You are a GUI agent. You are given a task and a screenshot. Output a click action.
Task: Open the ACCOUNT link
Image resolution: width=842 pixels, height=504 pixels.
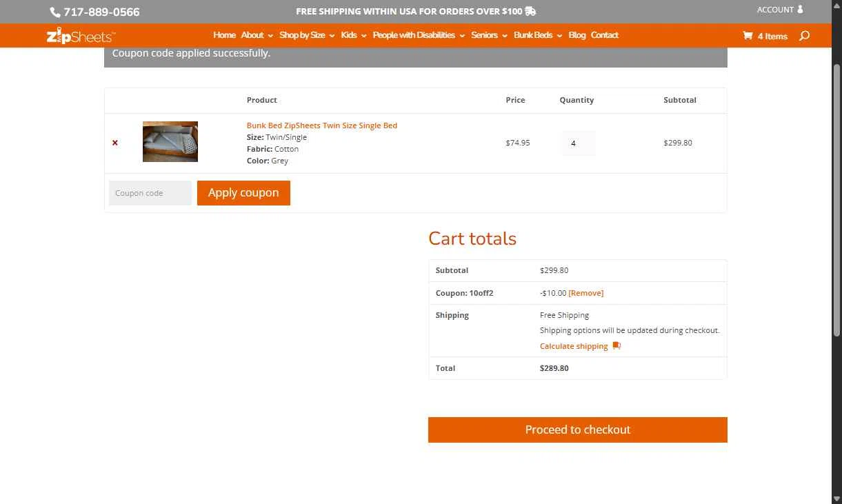(x=775, y=10)
